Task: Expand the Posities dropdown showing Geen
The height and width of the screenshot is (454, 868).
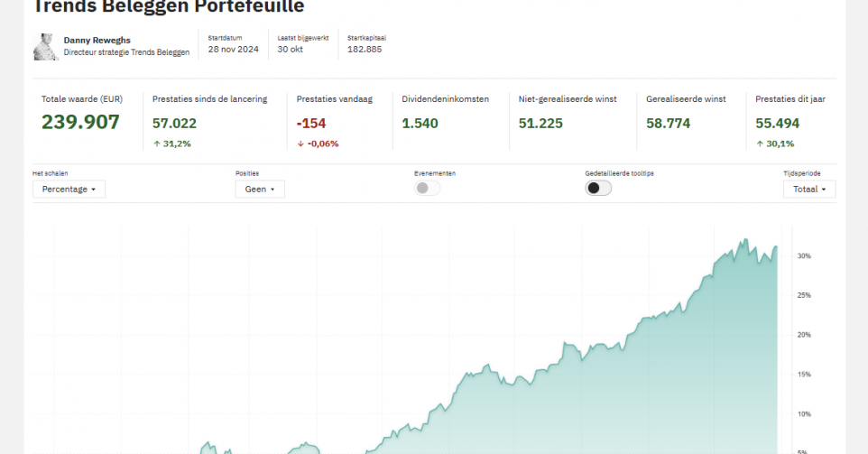Action: tap(260, 190)
